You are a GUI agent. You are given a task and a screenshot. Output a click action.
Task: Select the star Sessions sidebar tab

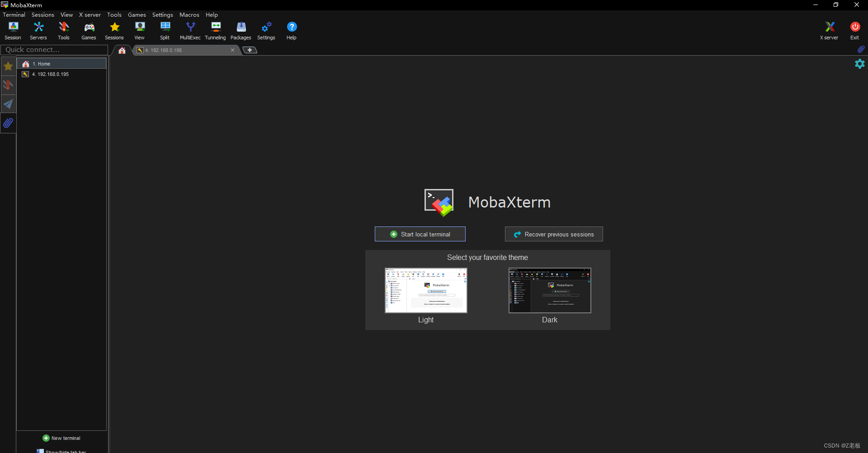click(x=8, y=66)
